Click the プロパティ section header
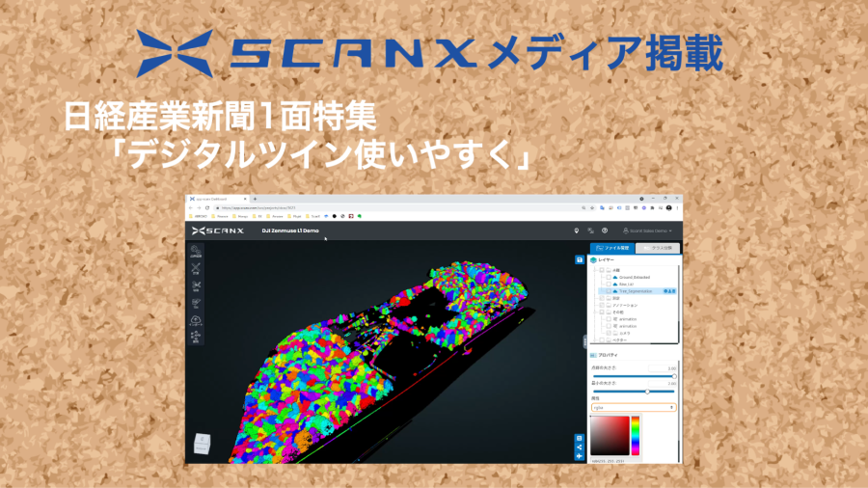 pyautogui.click(x=605, y=355)
